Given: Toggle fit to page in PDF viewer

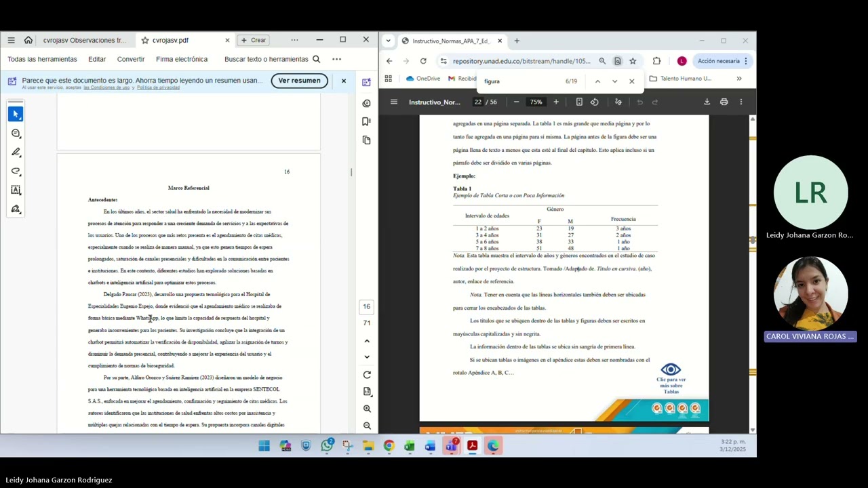Looking at the screenshot, I should click(x=579, y=102).
